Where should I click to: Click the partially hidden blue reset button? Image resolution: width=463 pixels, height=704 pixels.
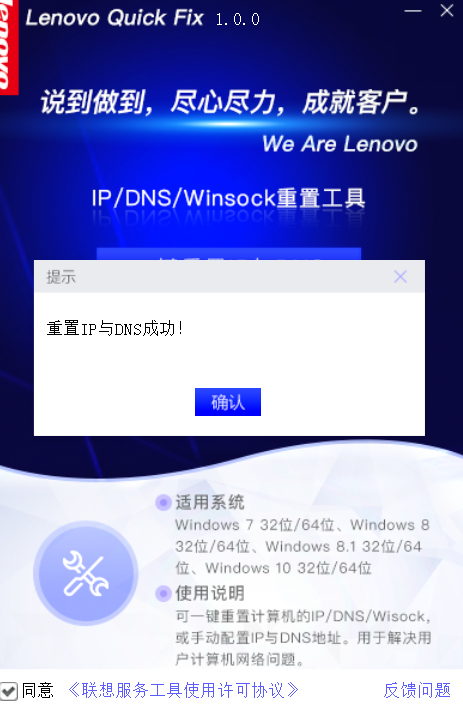click(x=229, y=254)
